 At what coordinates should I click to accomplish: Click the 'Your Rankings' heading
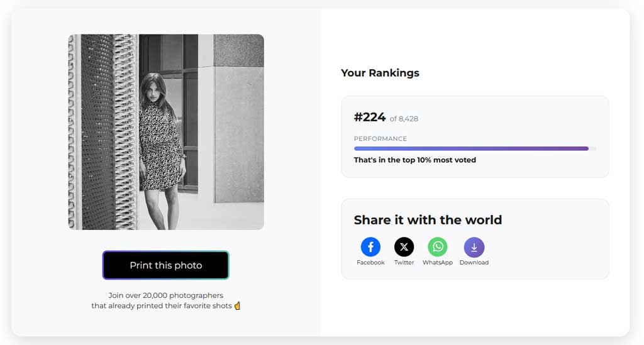click(380, 73)
